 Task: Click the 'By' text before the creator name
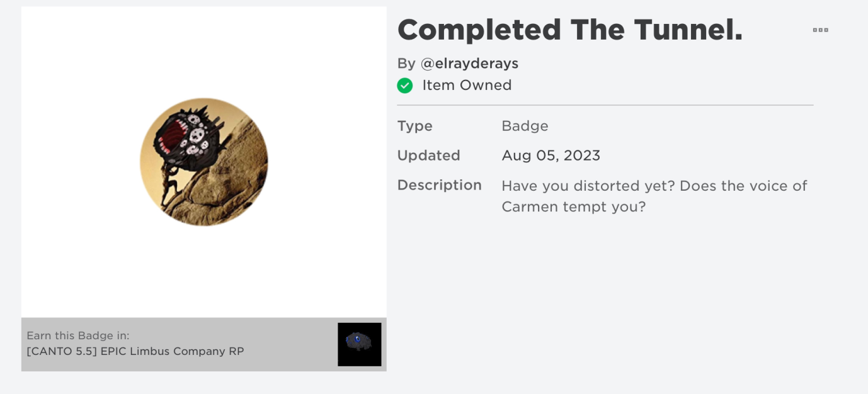tap(406, 64)
